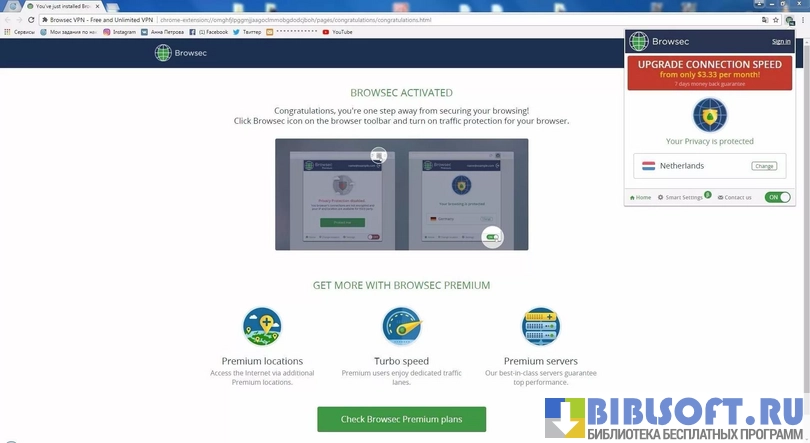Click the Netherlands flag icon
Viewport: 810px width, 443px height.
(648, 166)
